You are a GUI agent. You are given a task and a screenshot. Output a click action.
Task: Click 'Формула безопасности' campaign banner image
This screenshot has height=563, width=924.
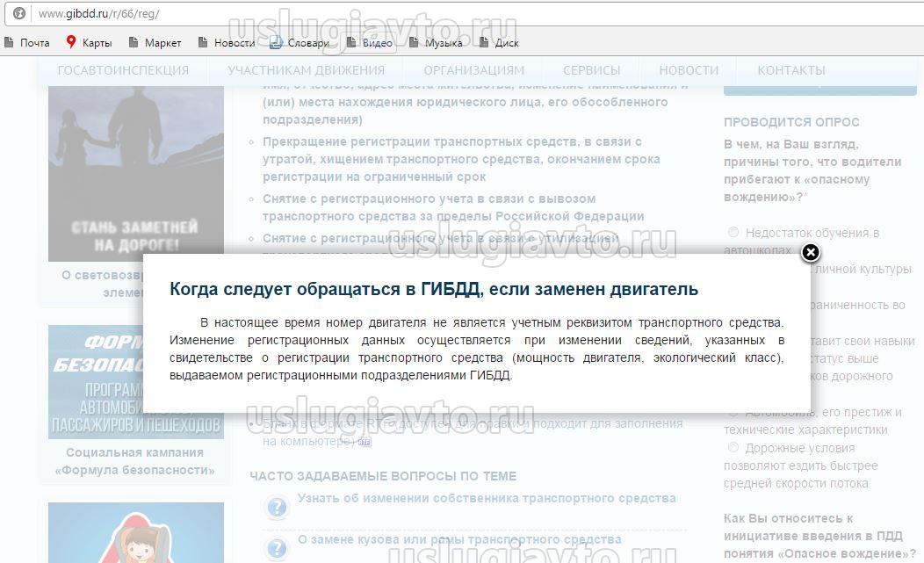[x=136, y=382]
